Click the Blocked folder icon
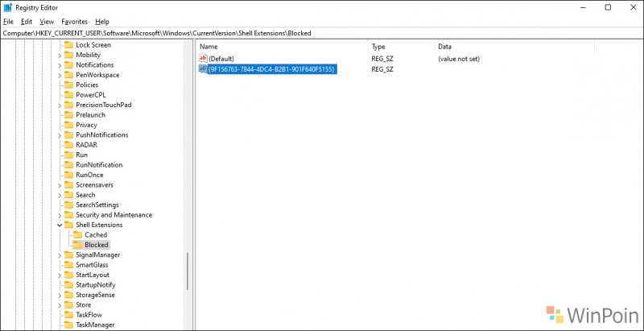This screenshot has width=644, height=331. click(77, 245)
